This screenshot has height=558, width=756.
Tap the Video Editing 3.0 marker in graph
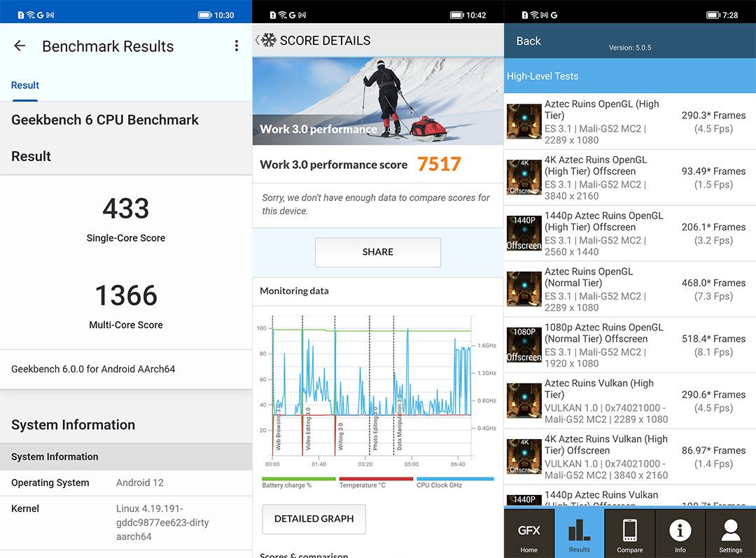(x=308, y=428)
